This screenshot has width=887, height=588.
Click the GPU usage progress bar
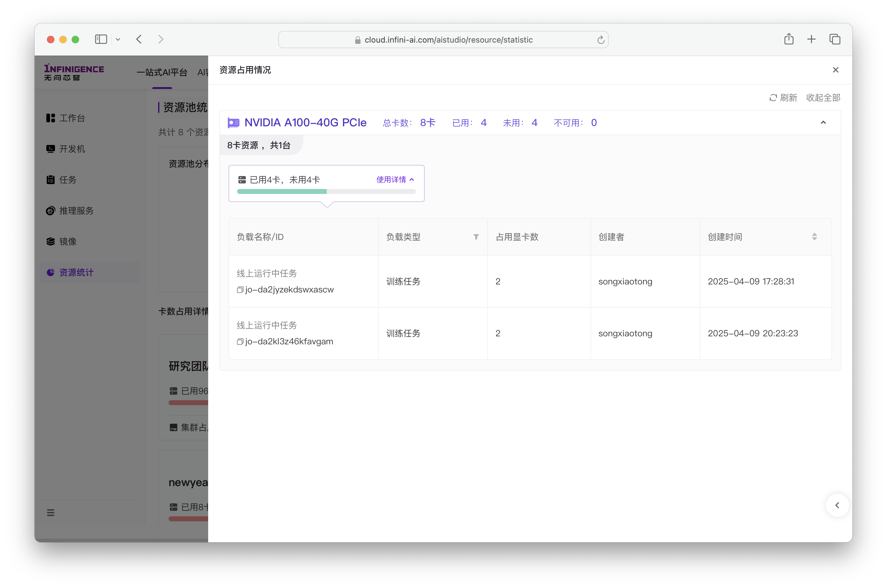(x=326, y=191)
